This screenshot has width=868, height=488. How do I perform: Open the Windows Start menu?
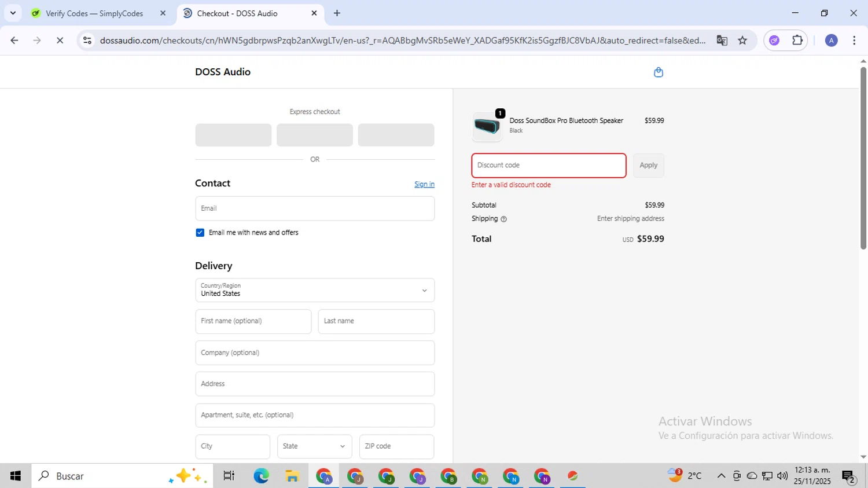click(16, 476)
